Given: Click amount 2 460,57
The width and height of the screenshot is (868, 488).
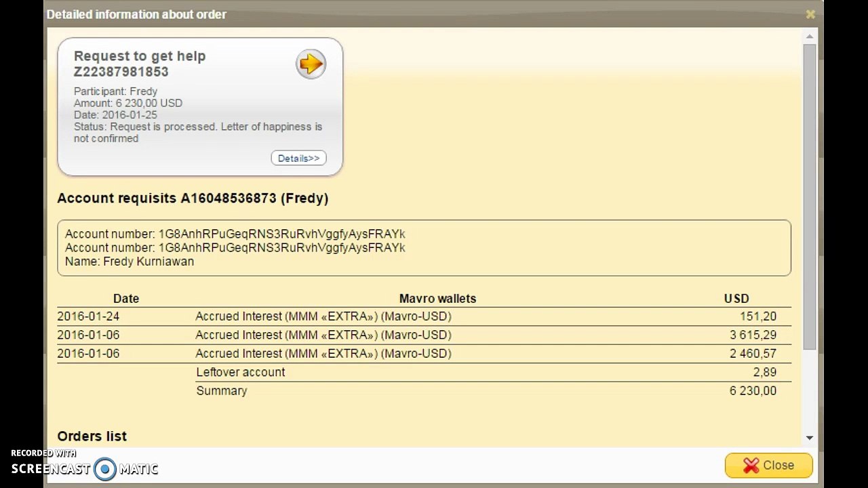Looking at the screenshot, I should click(753, 354).
